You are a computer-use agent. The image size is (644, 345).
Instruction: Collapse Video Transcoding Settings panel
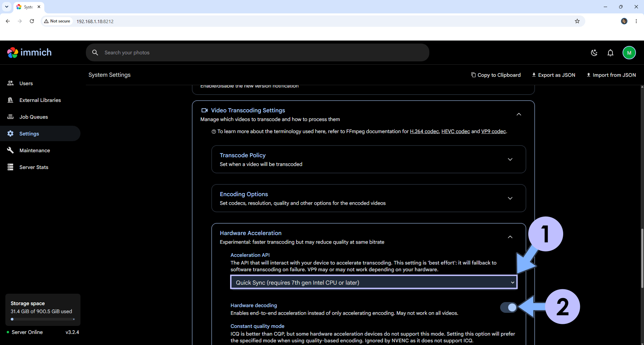[x=519, y=114]
